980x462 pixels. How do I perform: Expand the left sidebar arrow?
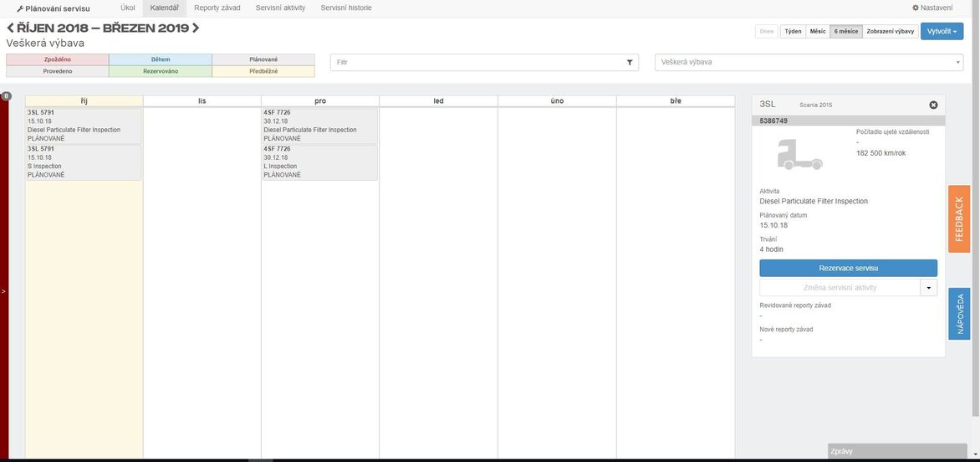click(x=3, y=291)
